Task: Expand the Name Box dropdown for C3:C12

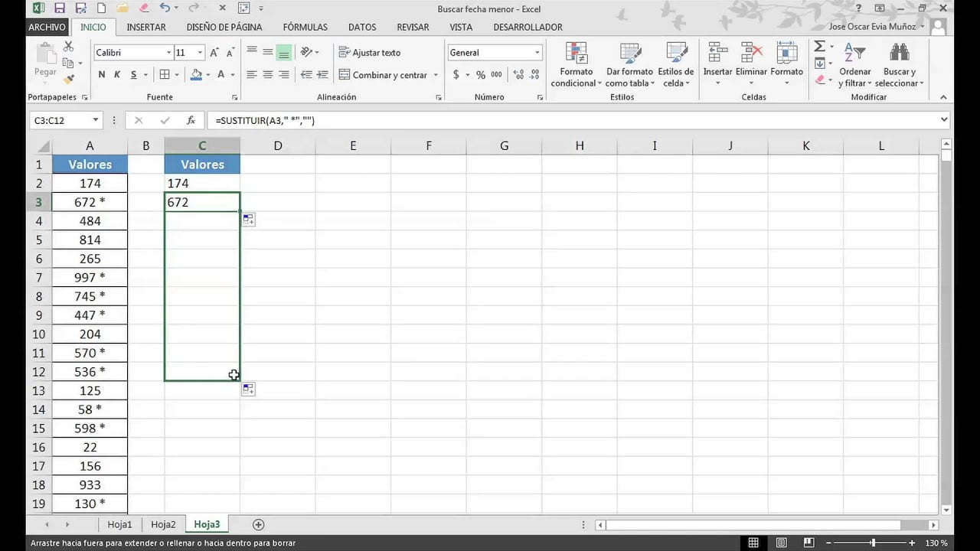Action: (x=96, y=120)
